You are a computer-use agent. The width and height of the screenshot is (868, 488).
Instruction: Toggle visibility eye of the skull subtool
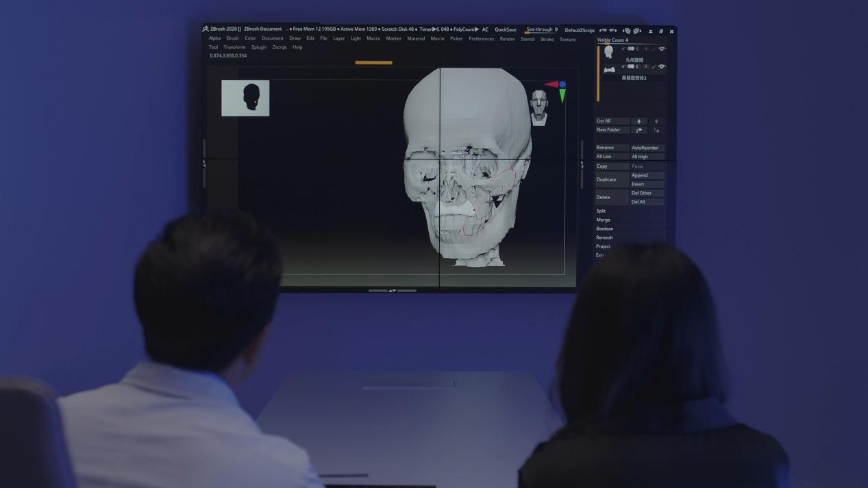[662, 49]
